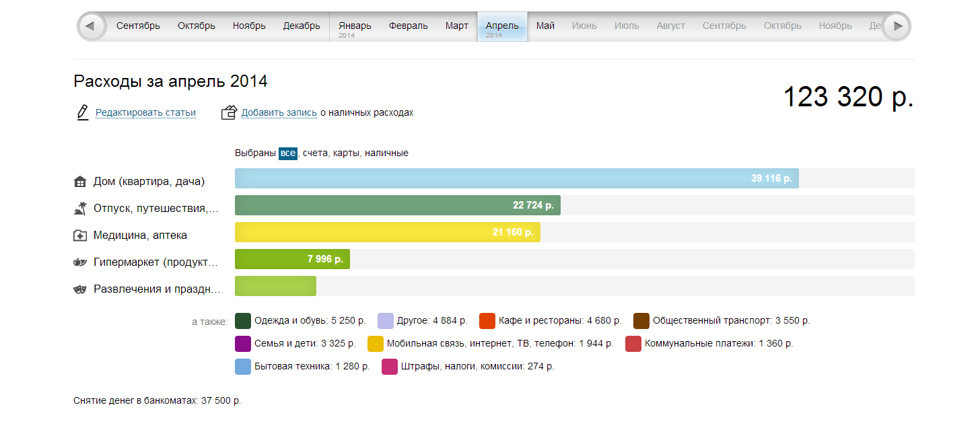Click the Добавить запись link
Screen dimensions: 980x434
point(279,113)
